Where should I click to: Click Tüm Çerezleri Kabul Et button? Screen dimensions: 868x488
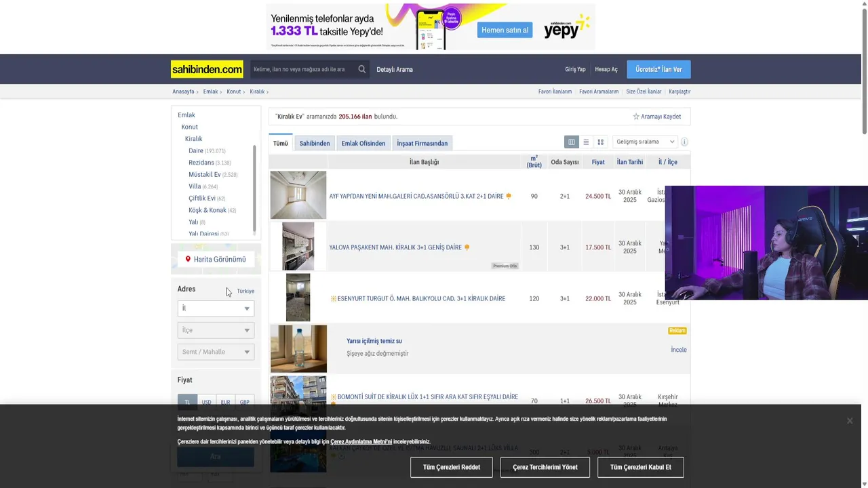(641, 467)
